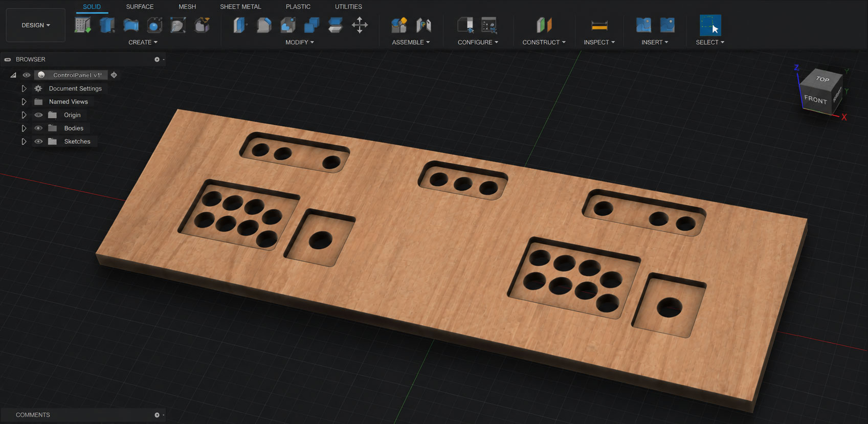Toggle the Origin folder eye icon
The image size is (868, 424).
pos(38,115)
